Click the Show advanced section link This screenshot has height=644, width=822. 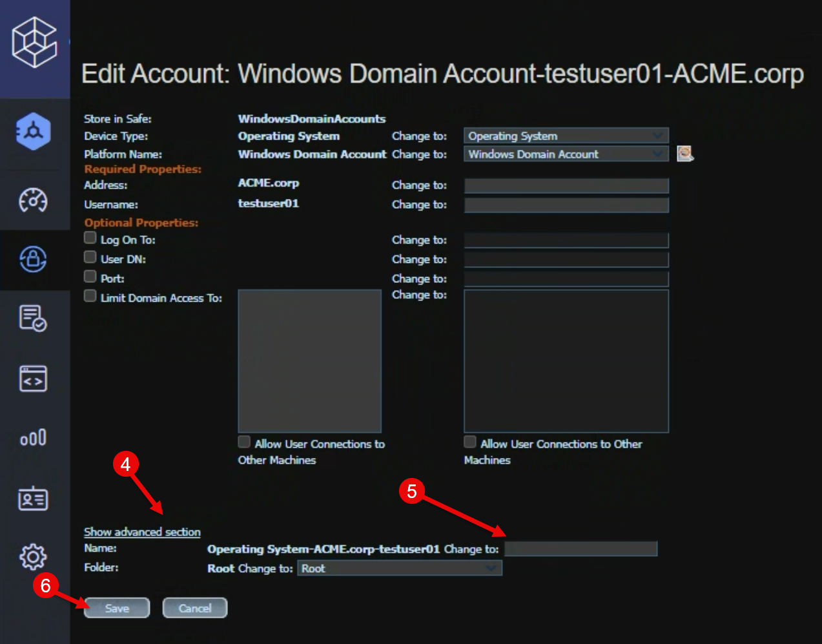142,532
